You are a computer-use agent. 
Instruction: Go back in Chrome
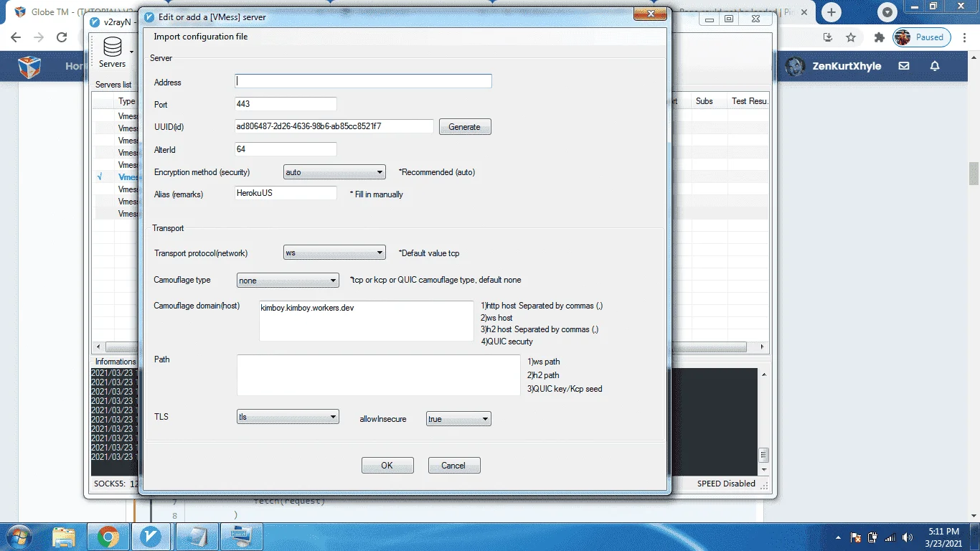(x=16, y=37)
